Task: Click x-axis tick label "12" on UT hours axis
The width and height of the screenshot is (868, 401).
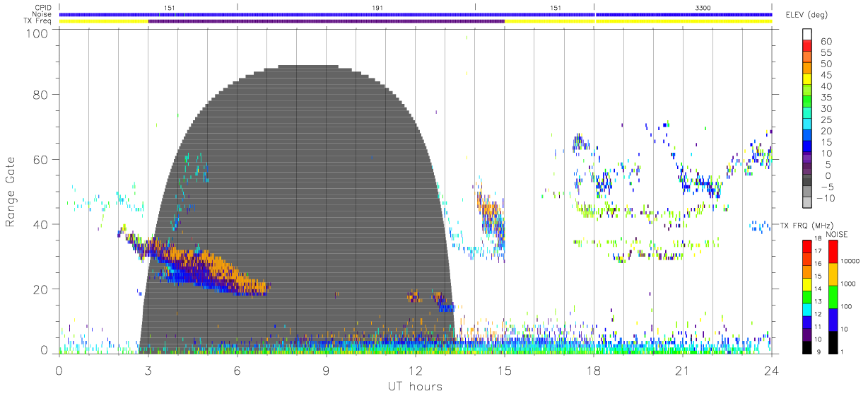Action: 415,371
